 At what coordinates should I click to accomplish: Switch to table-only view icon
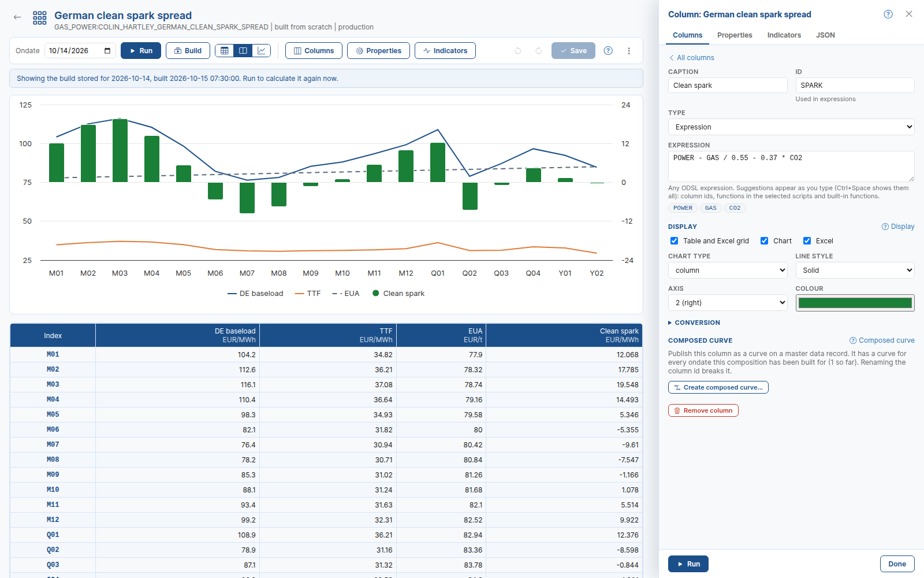point(225,51)
